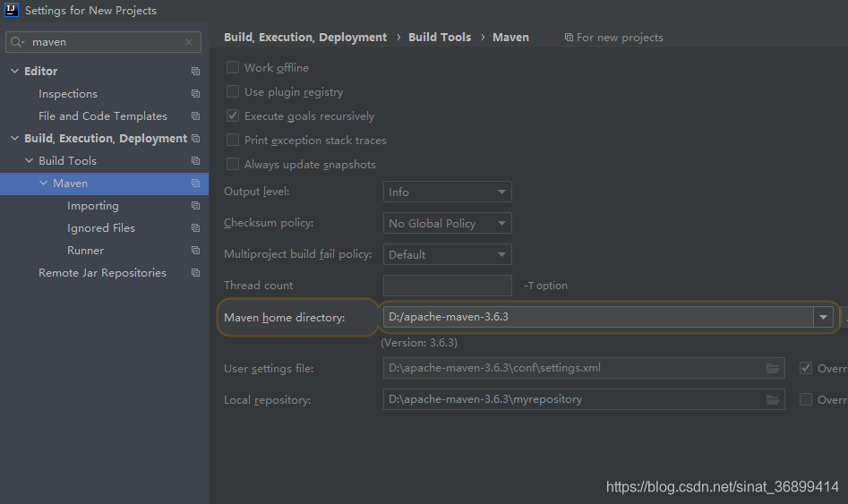
Task: Open the Maven home directory dropdown arrow
Action: 823,317
